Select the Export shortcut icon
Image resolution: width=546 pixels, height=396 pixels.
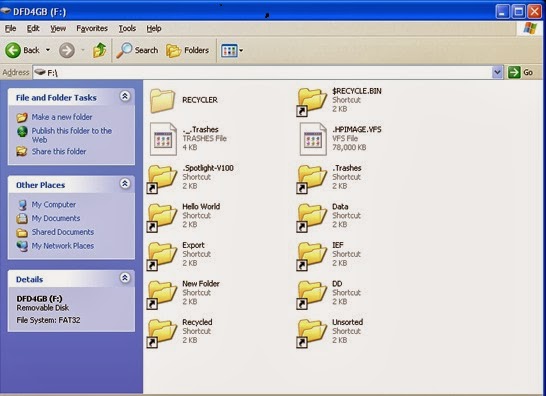tap(162, 256)
